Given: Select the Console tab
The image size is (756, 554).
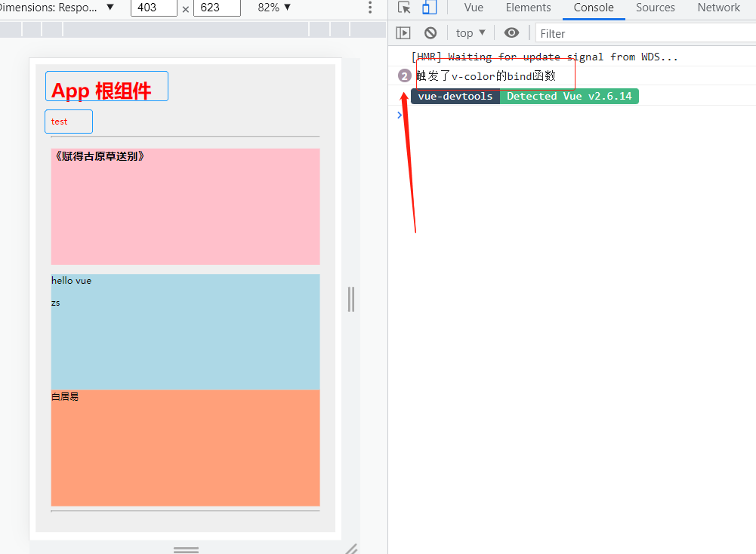Looking at the screenshot, I should coord(594,8).
